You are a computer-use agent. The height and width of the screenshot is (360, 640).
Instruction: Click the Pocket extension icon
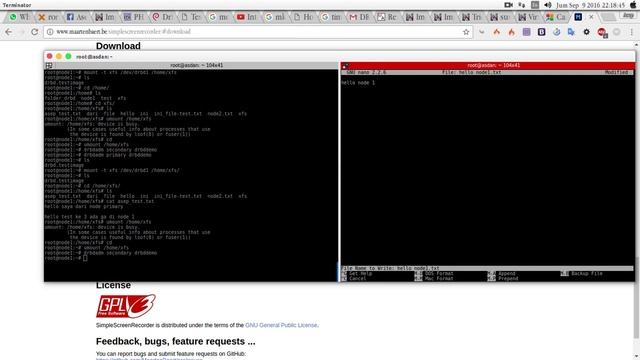[x=482, y=32]
